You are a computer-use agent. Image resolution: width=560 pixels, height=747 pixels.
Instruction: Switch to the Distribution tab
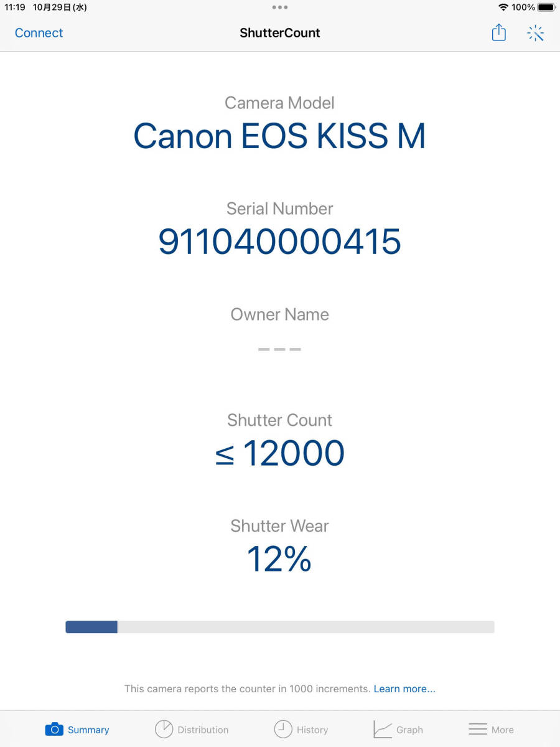pyautogui.click(x=203, y=730)
